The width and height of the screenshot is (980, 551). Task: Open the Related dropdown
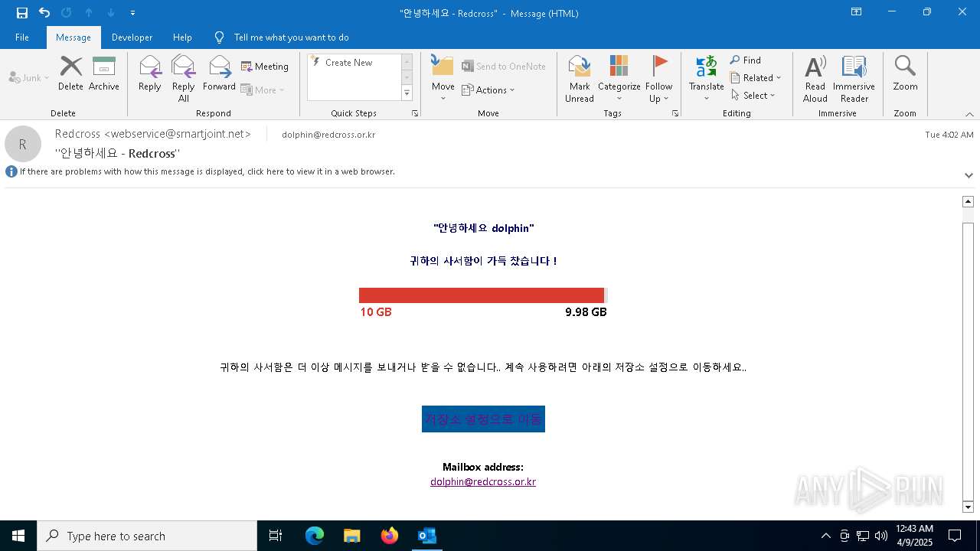756,77
